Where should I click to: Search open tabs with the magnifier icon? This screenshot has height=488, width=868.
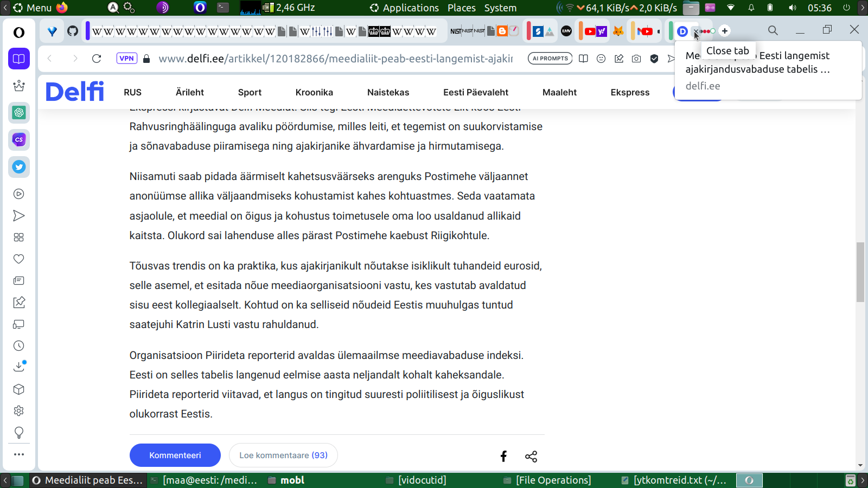coord(773,31)
